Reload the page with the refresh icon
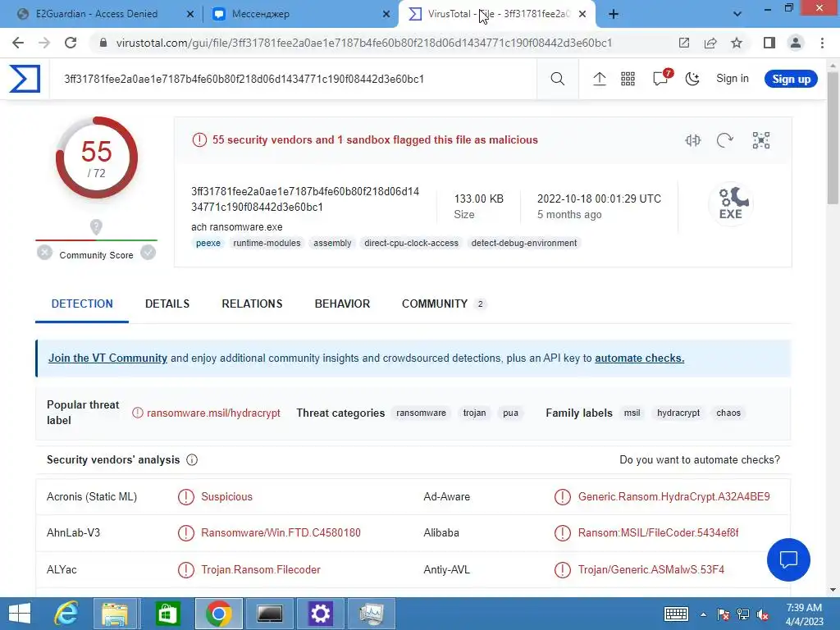The image size is (840, 630). point(71,43)
